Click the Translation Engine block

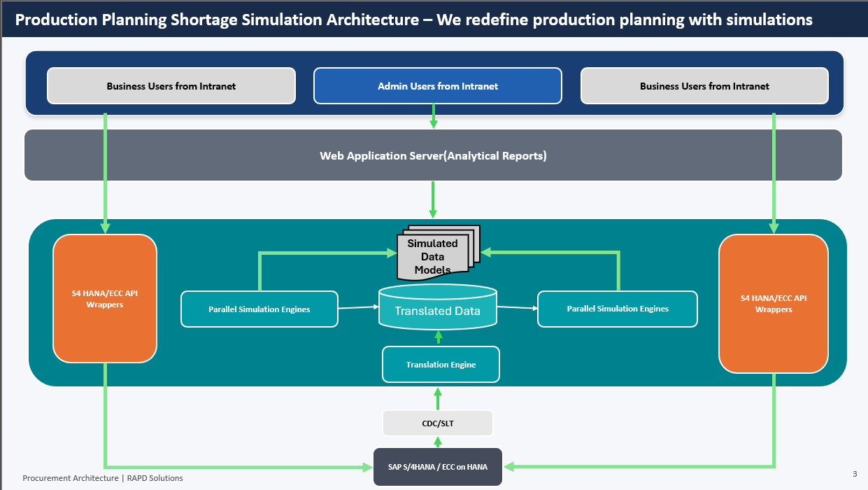(441, 364)
